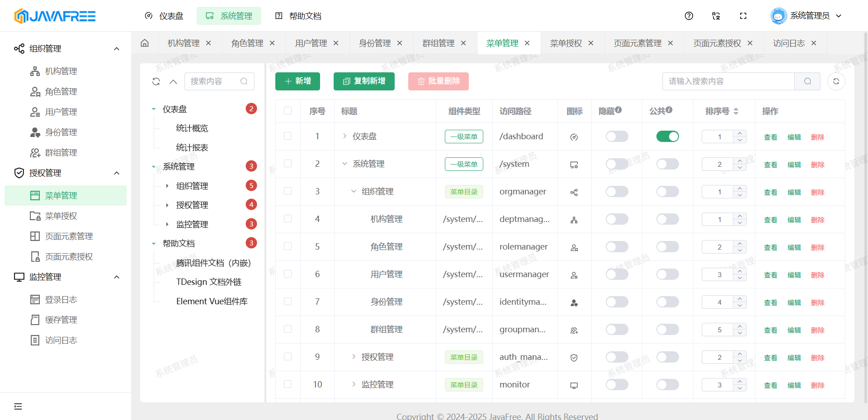This screenshot has width=868, height=420.
Task: Click the help question mark icon
Action: (x=689, y=16)
